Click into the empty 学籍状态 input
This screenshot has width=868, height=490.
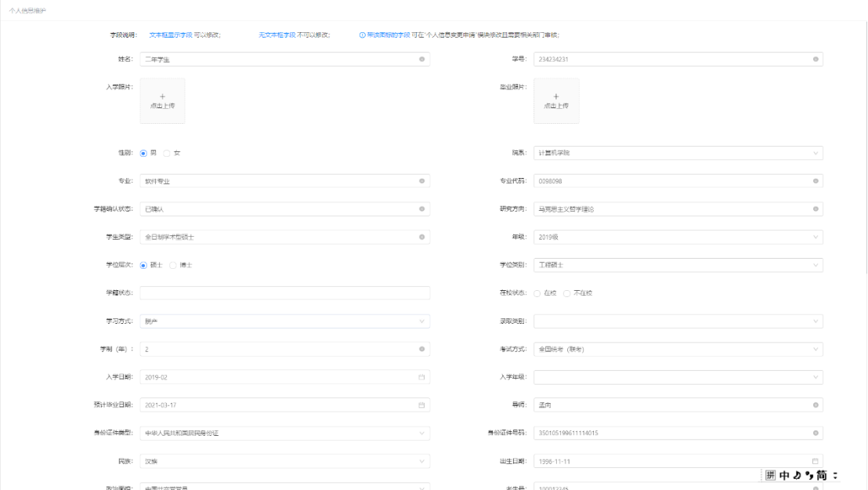click(x=284, y=292)
